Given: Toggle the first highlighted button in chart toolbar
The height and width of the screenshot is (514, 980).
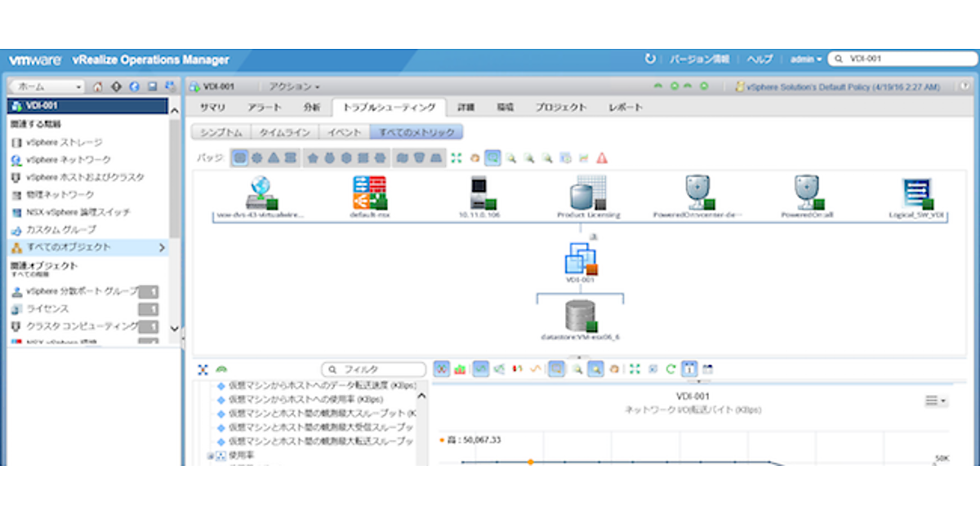Looking at the screenshot, I should coord(442,369).
